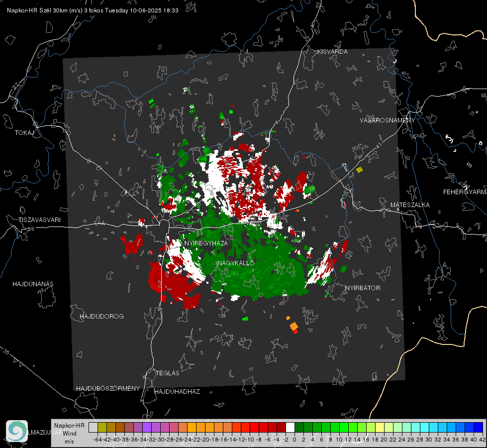Click the swirl weather logo icon
Viewport: 487px width, 448px height.
tap(17, 431)
